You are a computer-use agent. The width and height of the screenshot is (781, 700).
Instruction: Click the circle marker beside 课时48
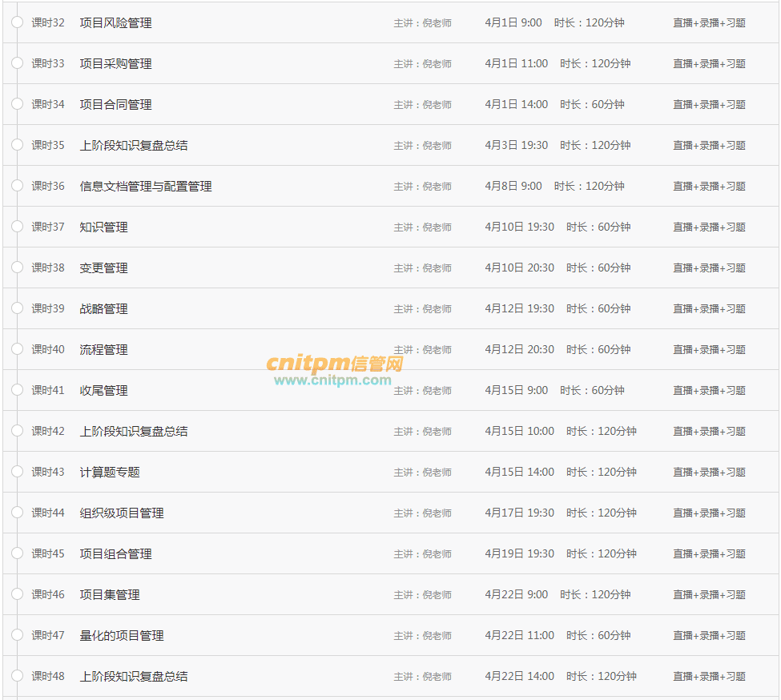point(17,676)
